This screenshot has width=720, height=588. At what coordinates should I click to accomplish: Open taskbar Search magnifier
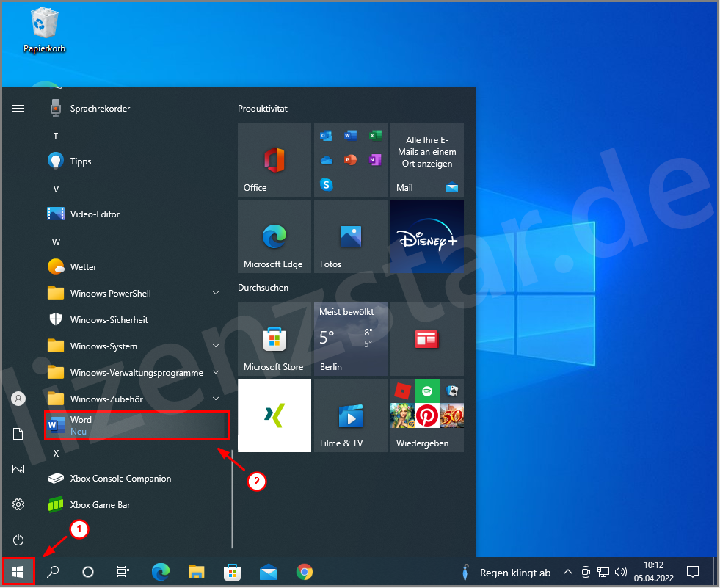pos(53,572)
